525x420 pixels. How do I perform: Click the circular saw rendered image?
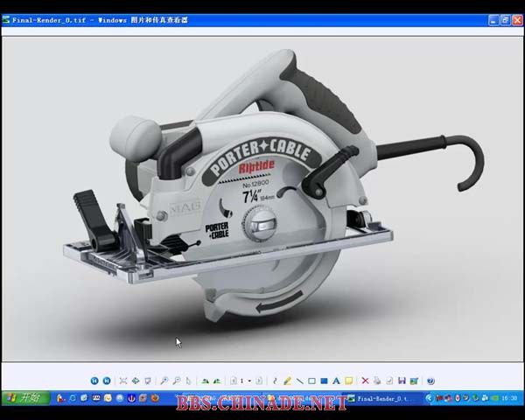[x=262, y=199]
